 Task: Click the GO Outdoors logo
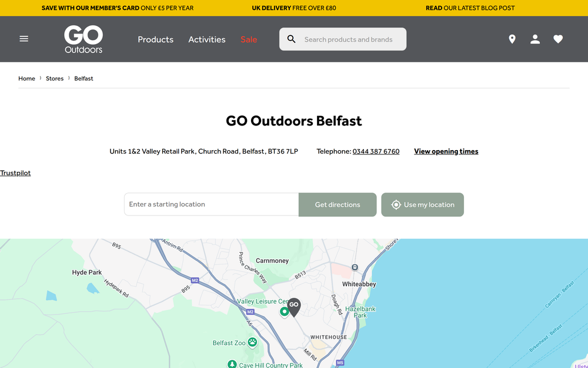83,39
